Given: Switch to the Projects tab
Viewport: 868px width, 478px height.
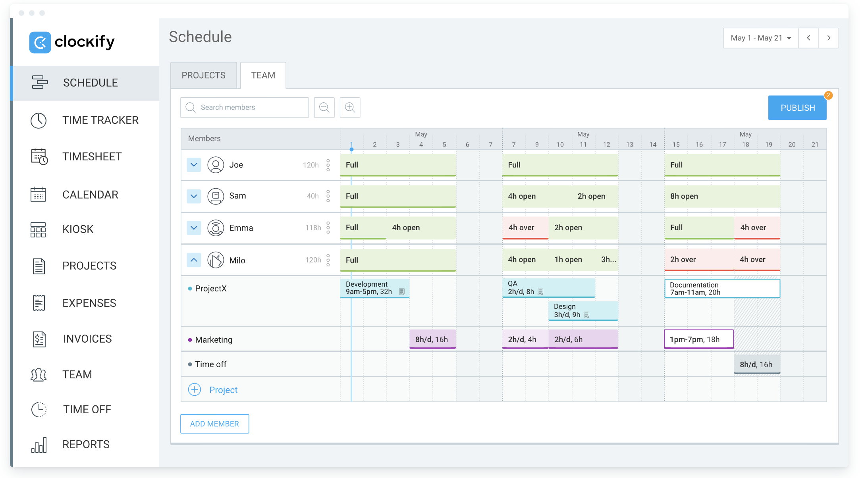Looking at the screenshot, I should [203, 75].
